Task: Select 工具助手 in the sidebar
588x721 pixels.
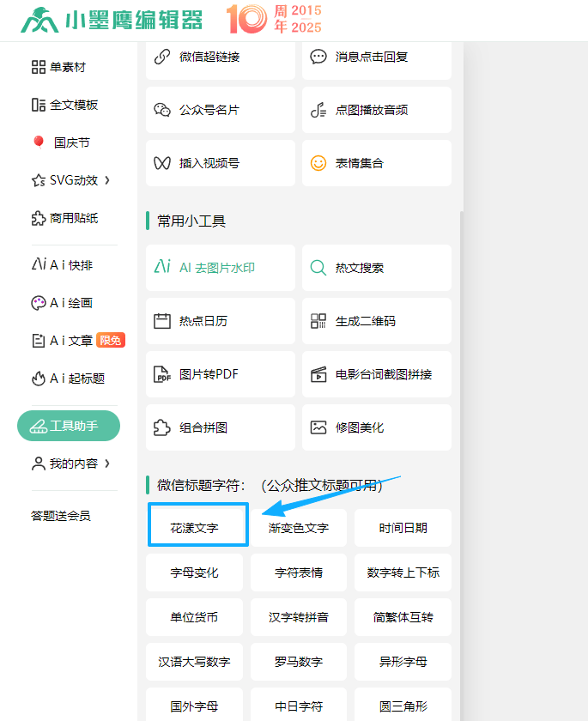Action: point(69,426)
